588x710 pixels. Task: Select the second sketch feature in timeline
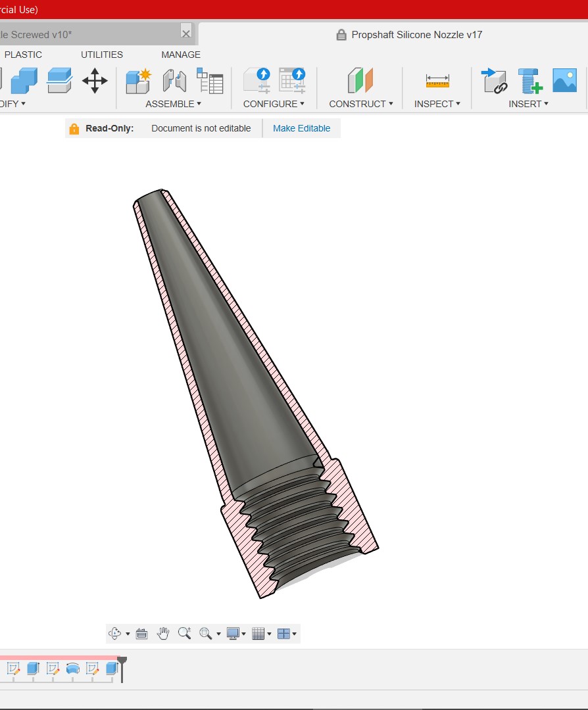53,669
